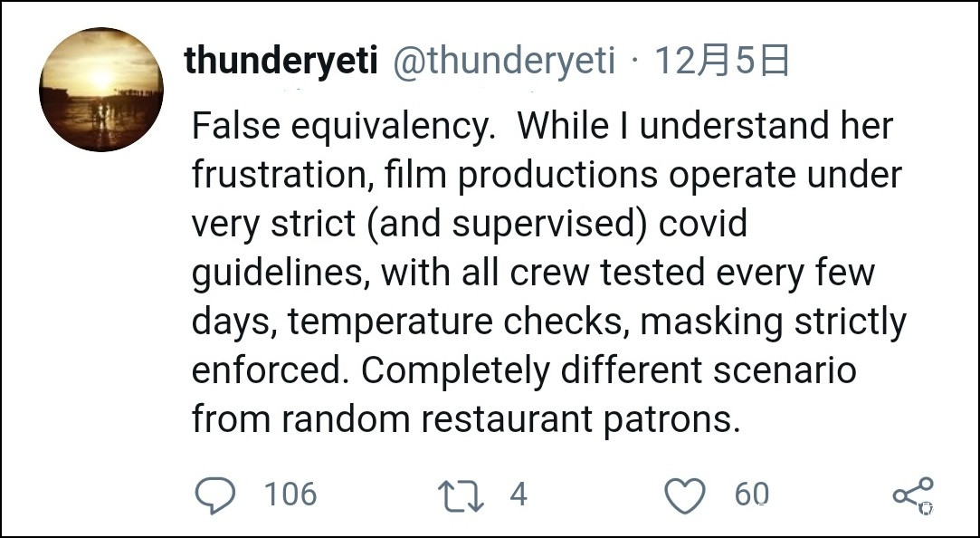The image size is (980, 538).
Task: Click the bold thunderyeti display name
Action: (x=281, y=62)
